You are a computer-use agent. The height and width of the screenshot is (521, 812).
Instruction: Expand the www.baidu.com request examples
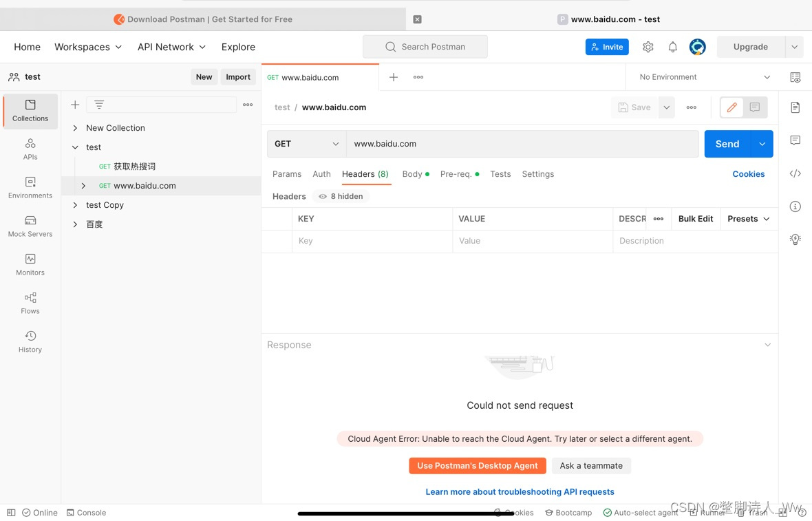[83, 186]
